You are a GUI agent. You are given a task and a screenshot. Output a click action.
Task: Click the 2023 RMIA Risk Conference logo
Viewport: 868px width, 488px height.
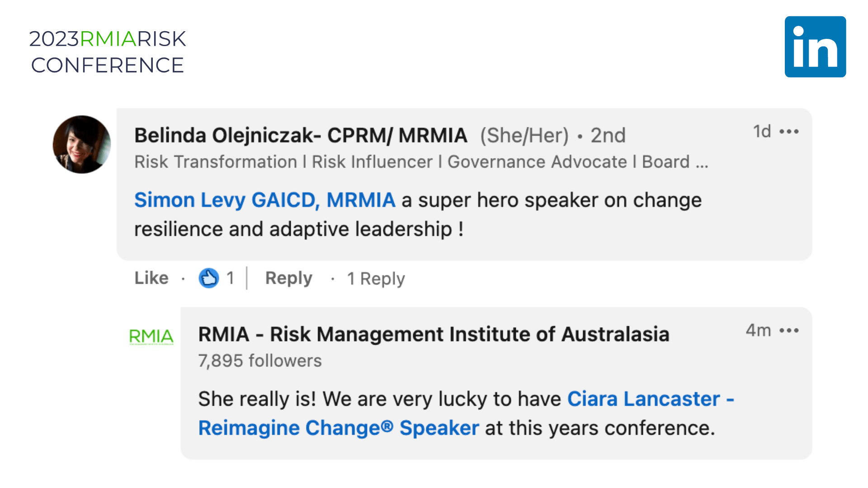pos(108,52)
